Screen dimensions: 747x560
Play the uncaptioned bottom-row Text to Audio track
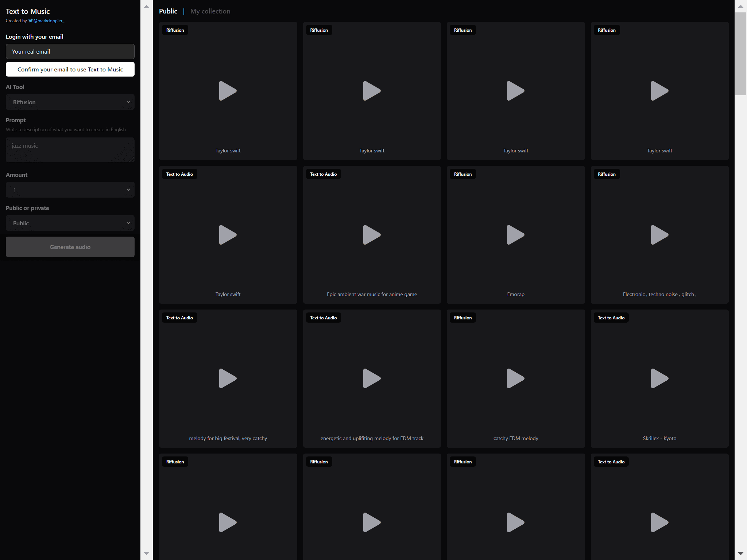[x=659, y=522]
